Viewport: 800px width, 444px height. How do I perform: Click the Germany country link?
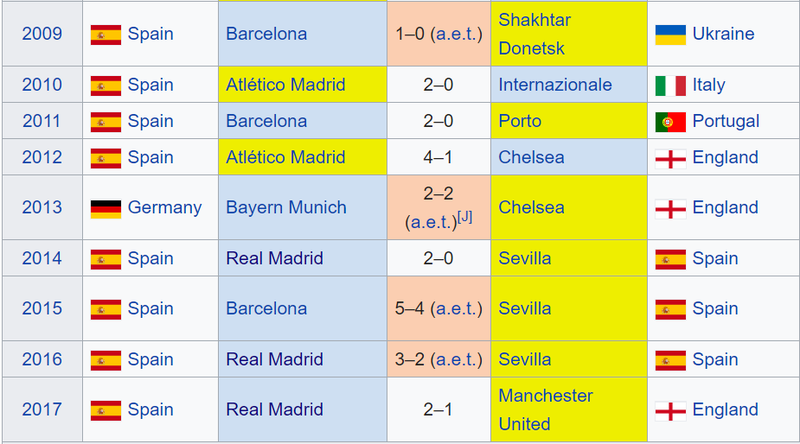point(164,207)
